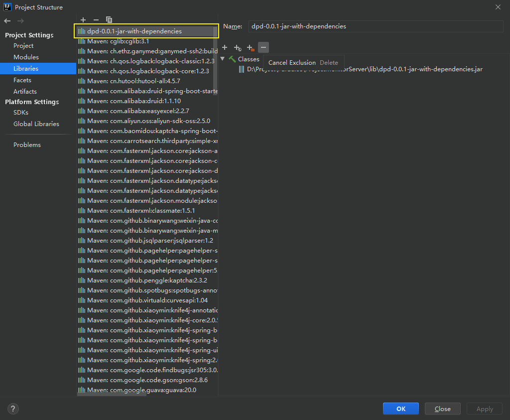The width and height of the screenshot is (510, 420).
Task: Click the library list horizontal scrollbar
Action: tap(112, 394)
